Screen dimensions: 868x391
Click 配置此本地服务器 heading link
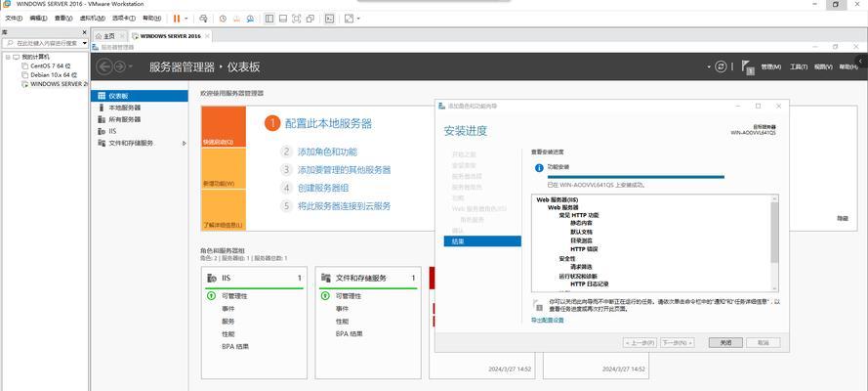[328, 123]
